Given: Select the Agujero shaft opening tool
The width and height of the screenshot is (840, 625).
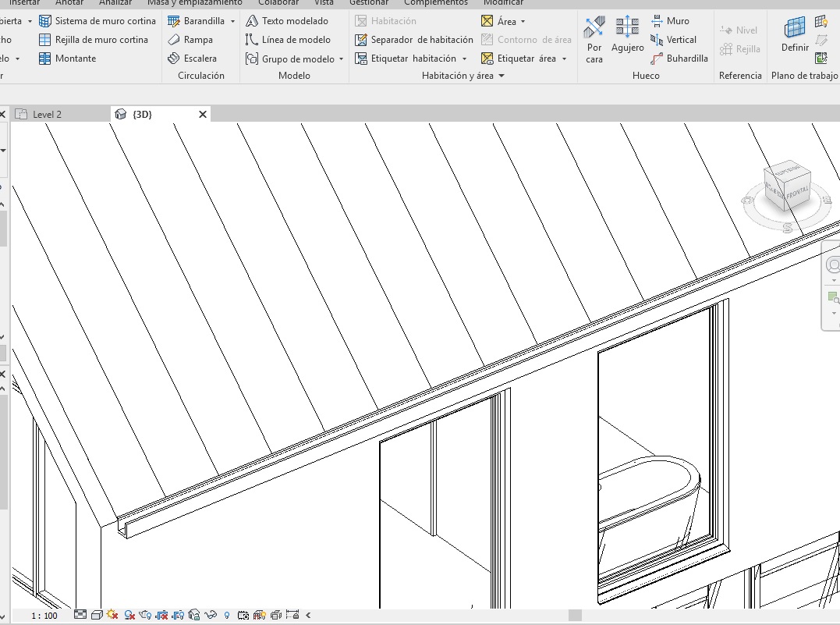Looking at the screenshot, I should click(627, 36).
